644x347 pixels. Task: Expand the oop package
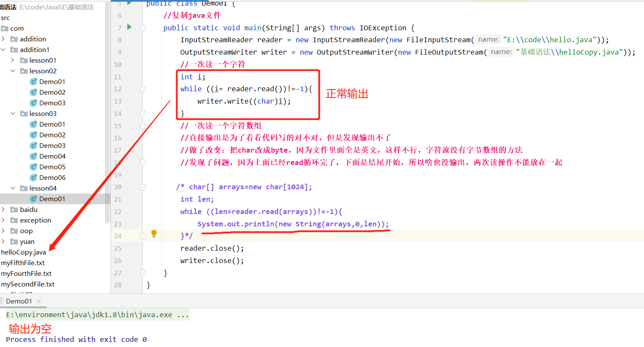pyautogui.click(x=3, y=231)
